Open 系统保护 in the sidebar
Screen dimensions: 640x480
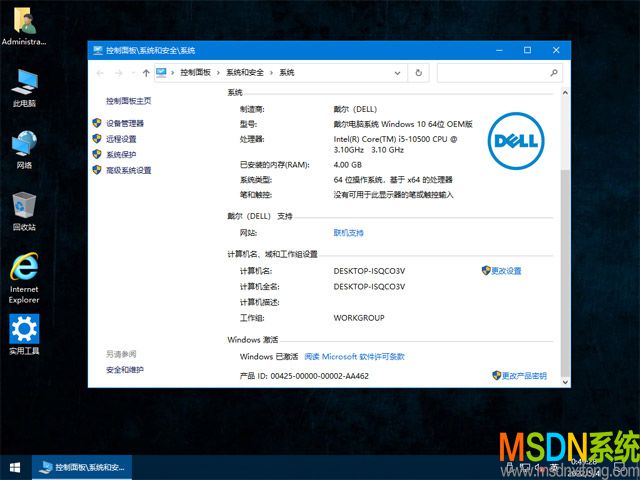(121, 154)
